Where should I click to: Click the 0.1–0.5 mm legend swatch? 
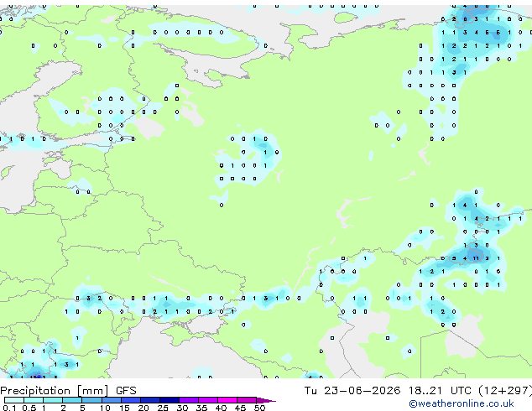point(14,400)
